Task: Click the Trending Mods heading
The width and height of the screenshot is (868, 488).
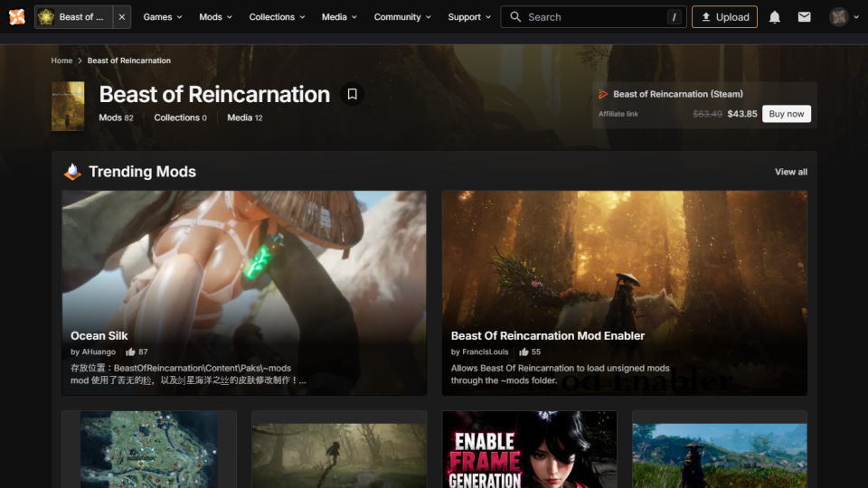Action: click(x=142, y=172)
